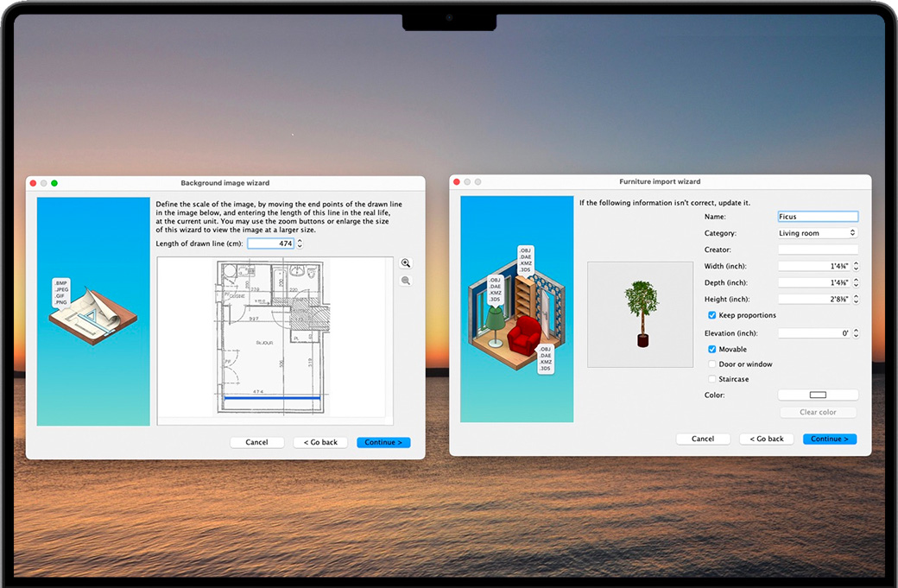The image size is (898, 588).
Task: Open the Color swatch button
Action: (818, 395)
